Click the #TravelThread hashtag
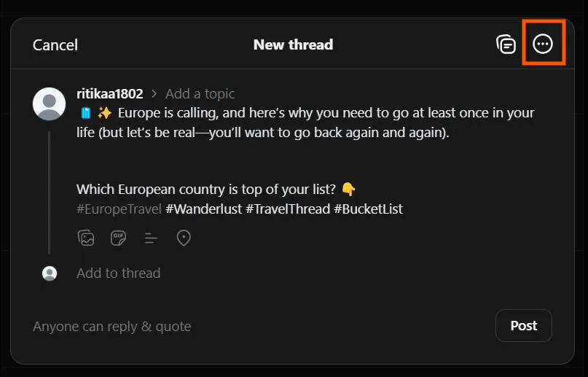Viewport: 588px width, 377px height. click(x=288, y=209)
